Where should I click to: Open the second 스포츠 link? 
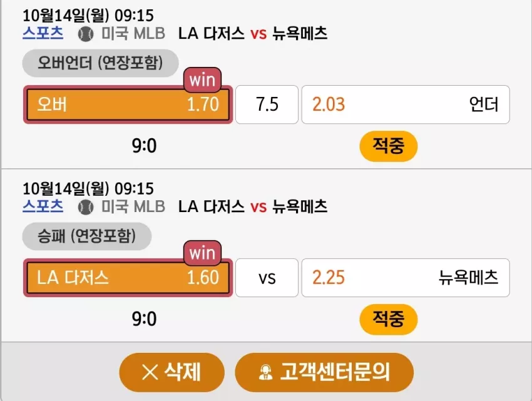43,206
